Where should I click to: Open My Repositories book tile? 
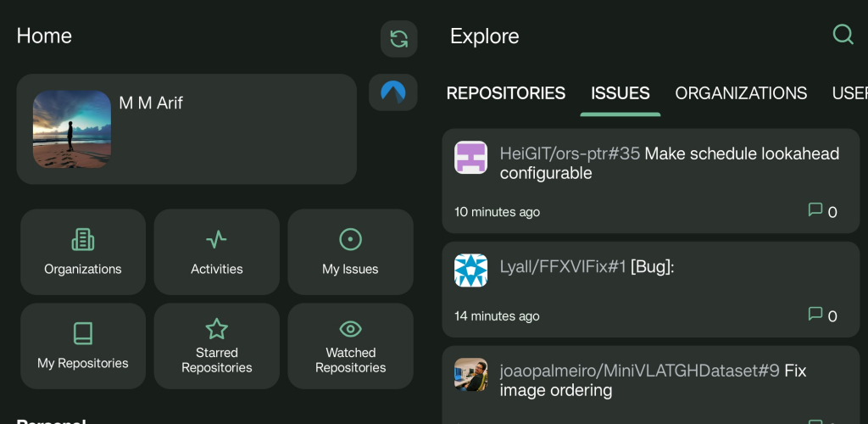[x=83, y=346]
